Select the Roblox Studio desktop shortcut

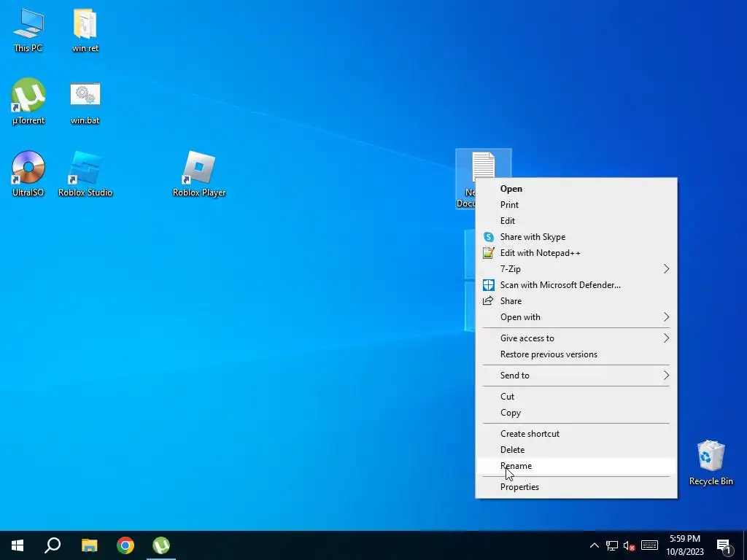[x=85, y=174]
